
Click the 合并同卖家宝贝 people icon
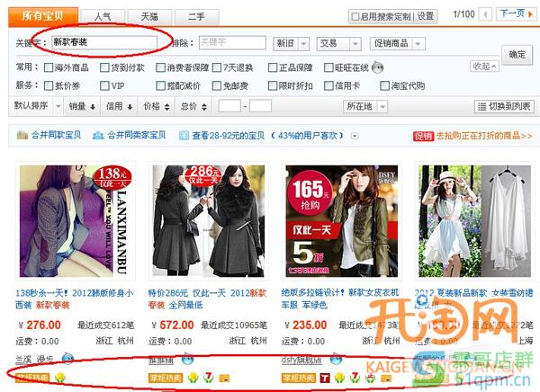coord(98,135)
